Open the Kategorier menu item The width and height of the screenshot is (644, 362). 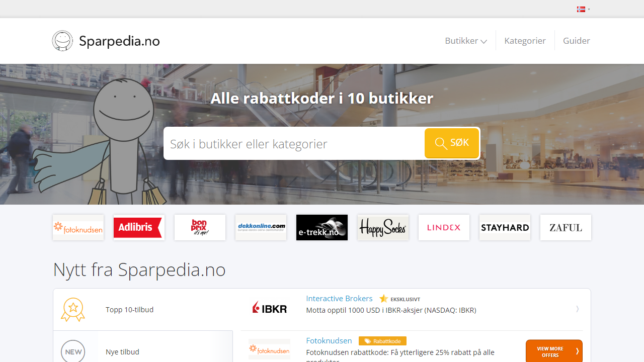[x=525, y=41]
